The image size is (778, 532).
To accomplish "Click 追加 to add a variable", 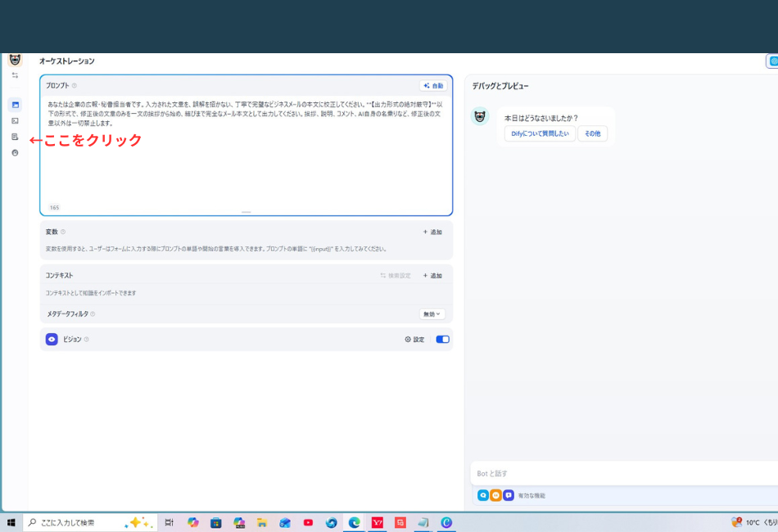I will 432,232.
